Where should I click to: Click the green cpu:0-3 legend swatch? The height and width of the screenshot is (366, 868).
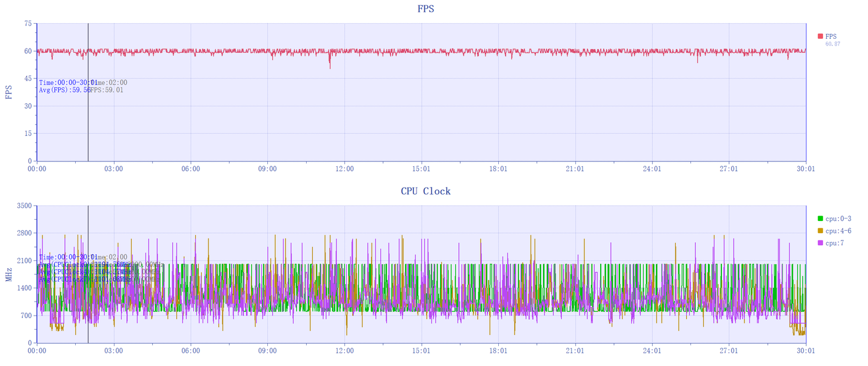click(820, 219)
